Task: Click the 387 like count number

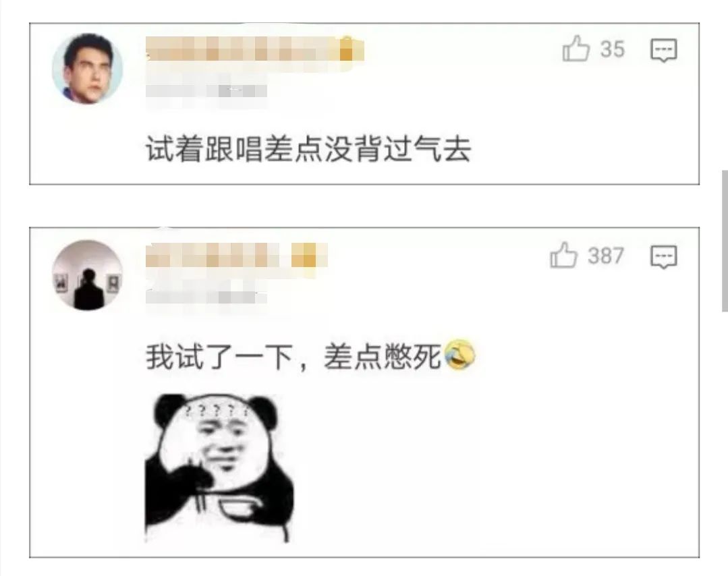Action: click(x=605, y=256)
